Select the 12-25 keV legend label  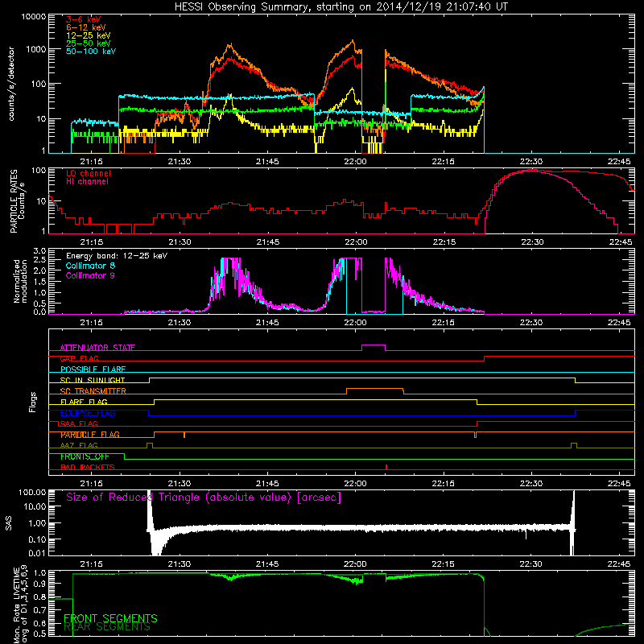(x=89, y=35)
